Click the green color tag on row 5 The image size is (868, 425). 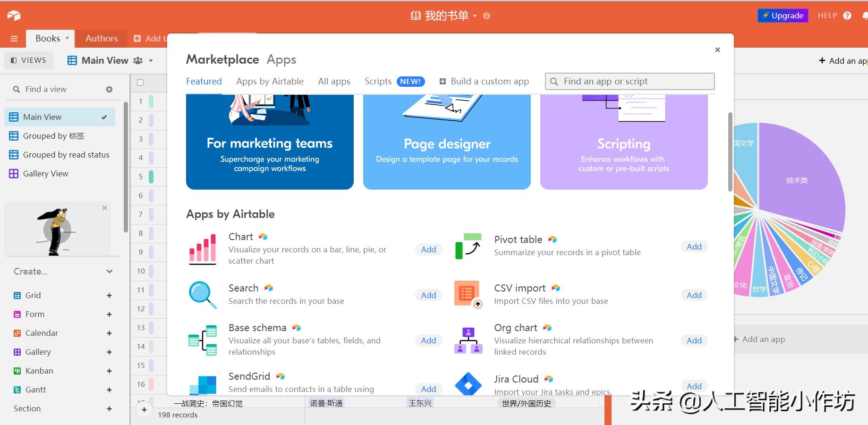click(x=151, y=177)
